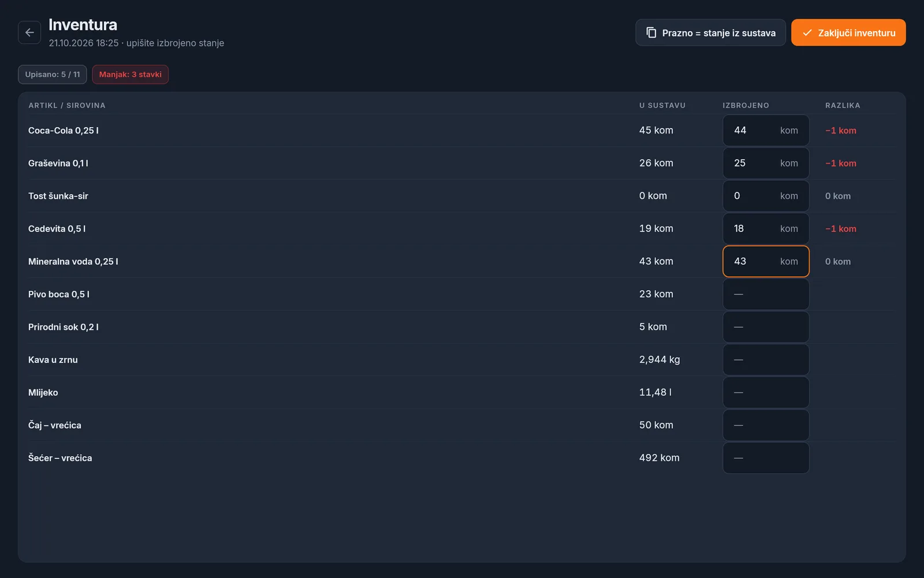
Task: Select the Mlijeko item name
Action: (x=43, y=392)
